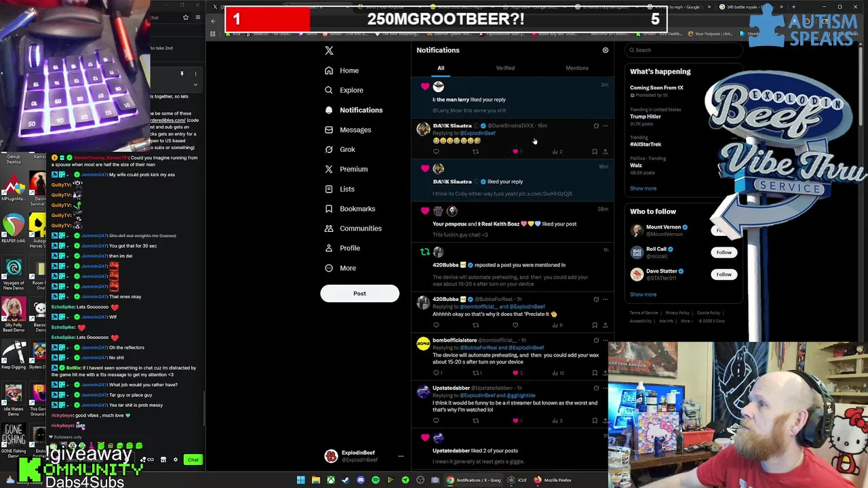The height and width of the screenshot is (488, 868).
Task: Open the #AllStarTrek trending topic
Action: tap(646, 144)
